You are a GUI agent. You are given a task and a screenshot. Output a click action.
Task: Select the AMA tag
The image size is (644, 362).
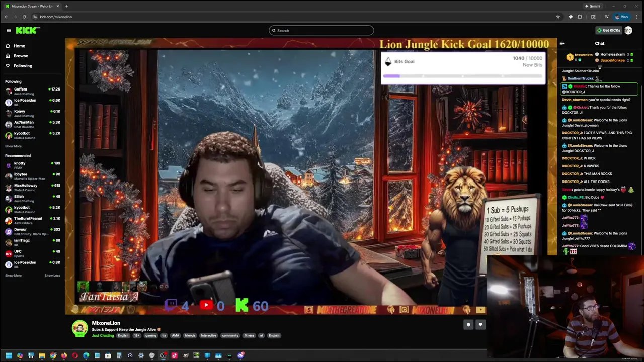pos(175,335)
